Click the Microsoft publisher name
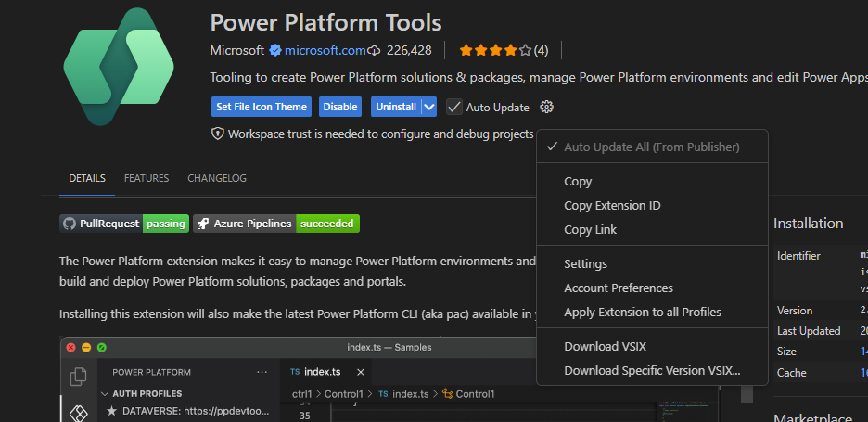Screen dimensions: 868x422 (x=236, y=51)
